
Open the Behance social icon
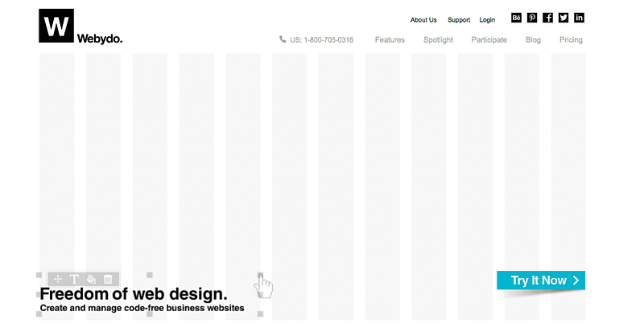pyautogui.click(x=516, y=18)
